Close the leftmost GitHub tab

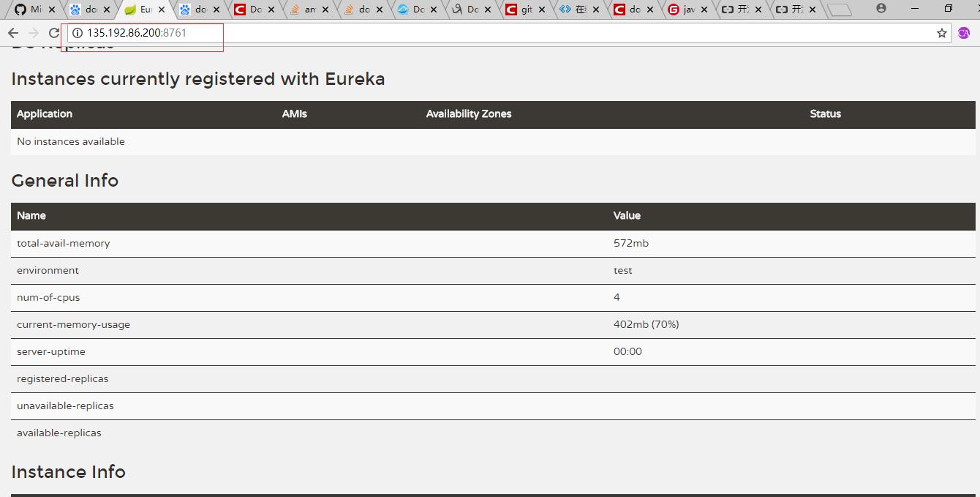coord(52,10)
